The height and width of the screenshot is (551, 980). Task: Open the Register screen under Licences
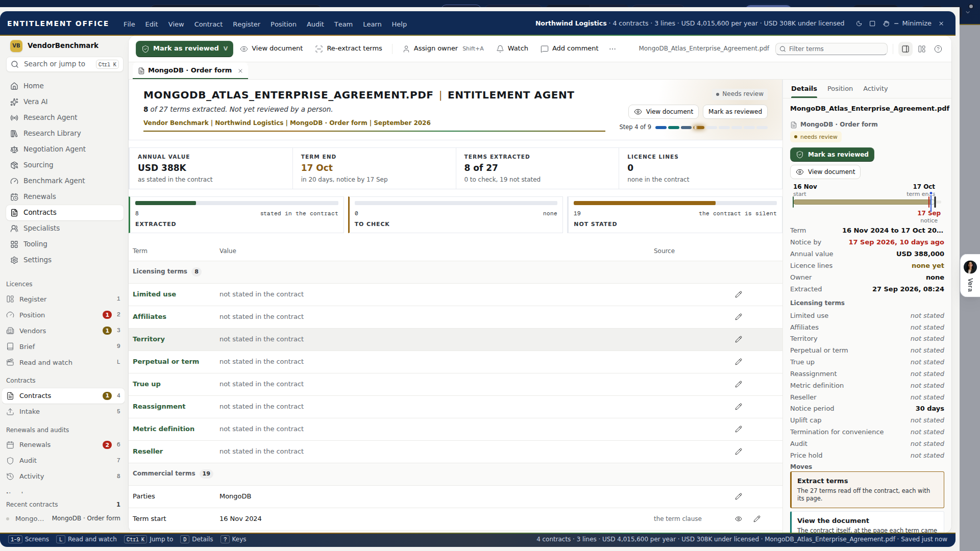[63, 299]
